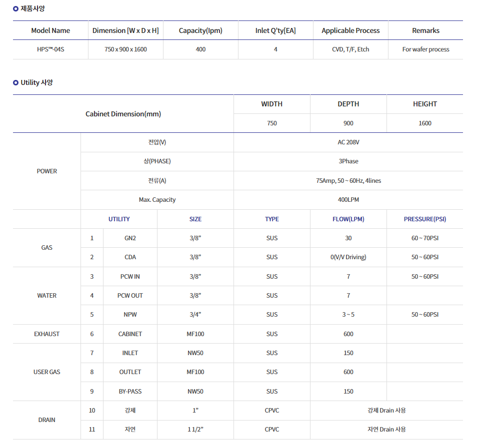
Task: Select the GN2 utility row cell
Action: [130, 238]
